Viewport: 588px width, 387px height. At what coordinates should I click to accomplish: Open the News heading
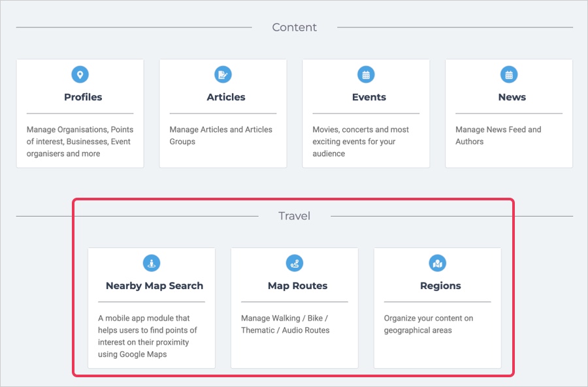(512, 97)
